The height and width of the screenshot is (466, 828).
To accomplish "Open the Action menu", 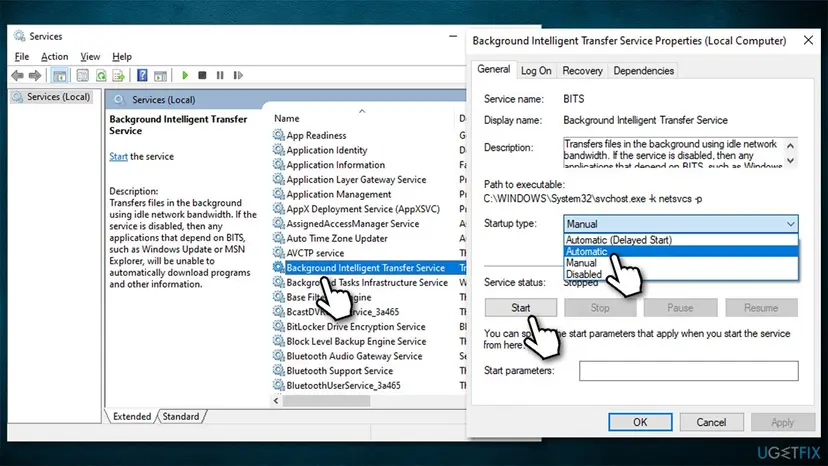I will (54, 57).
